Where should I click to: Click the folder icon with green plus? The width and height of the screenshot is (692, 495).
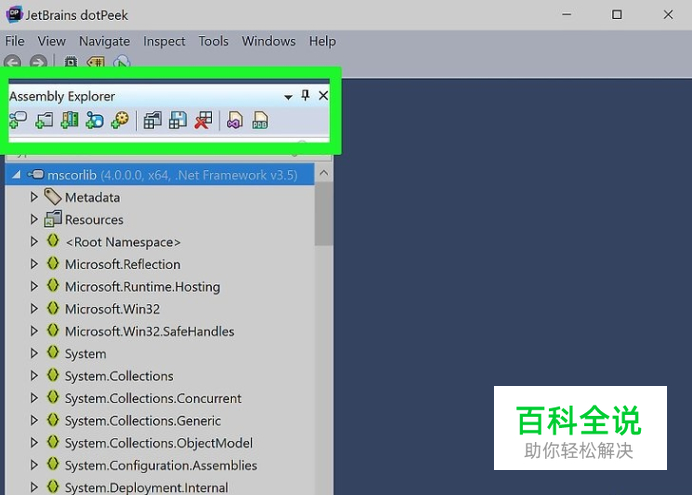[44, 120]
